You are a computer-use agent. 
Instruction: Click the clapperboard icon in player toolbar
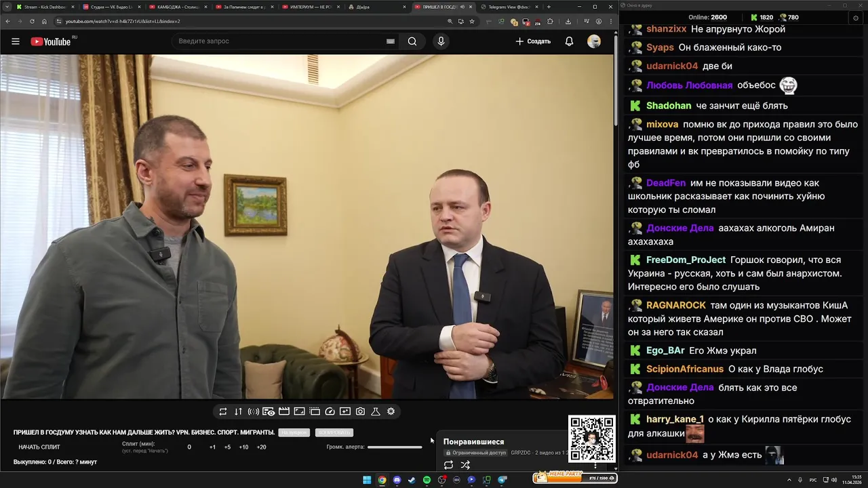point(284,411)
